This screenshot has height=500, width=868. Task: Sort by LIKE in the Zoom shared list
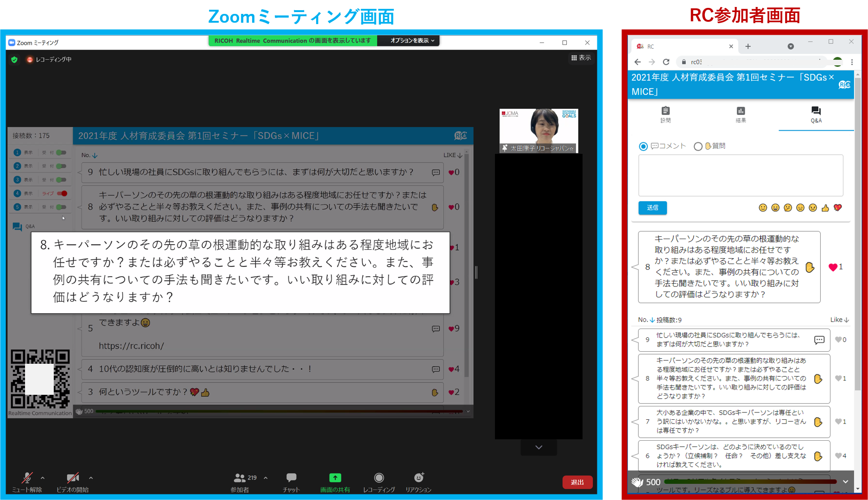452,155
